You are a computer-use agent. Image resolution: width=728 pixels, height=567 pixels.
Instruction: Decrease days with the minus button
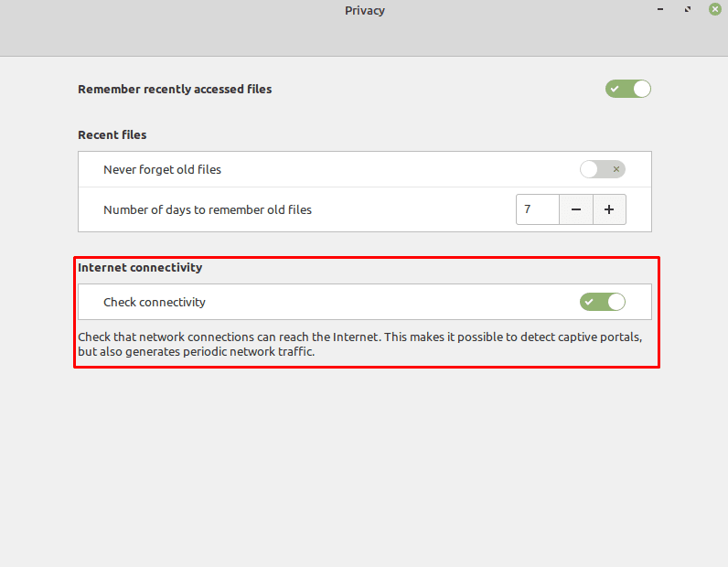(x=575, y=209)
